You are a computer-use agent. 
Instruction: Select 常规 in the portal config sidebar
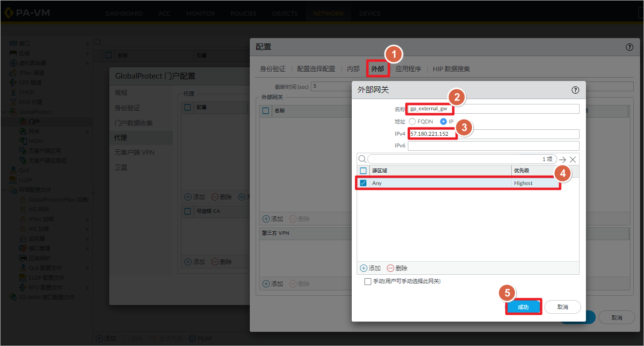point(121,93)
